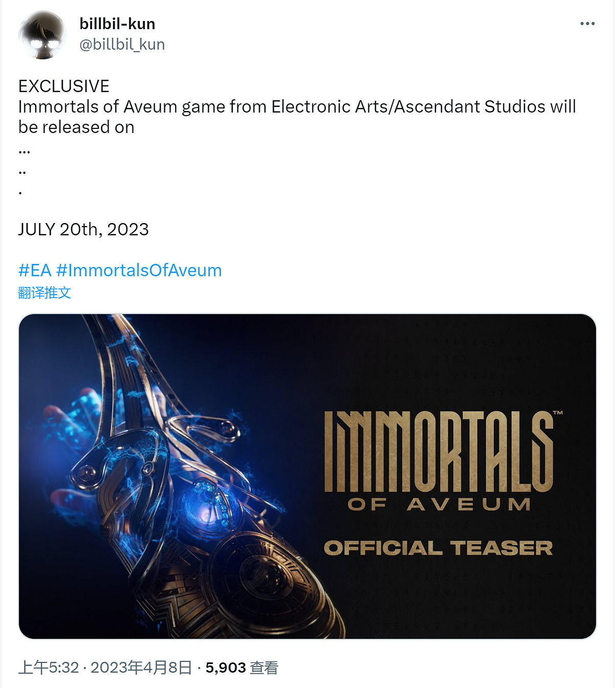Click billbil-kun's profile avatar

point(42,35)
